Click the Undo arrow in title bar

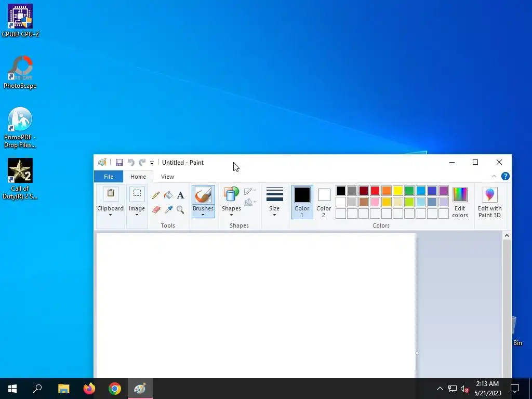[131, 163]
